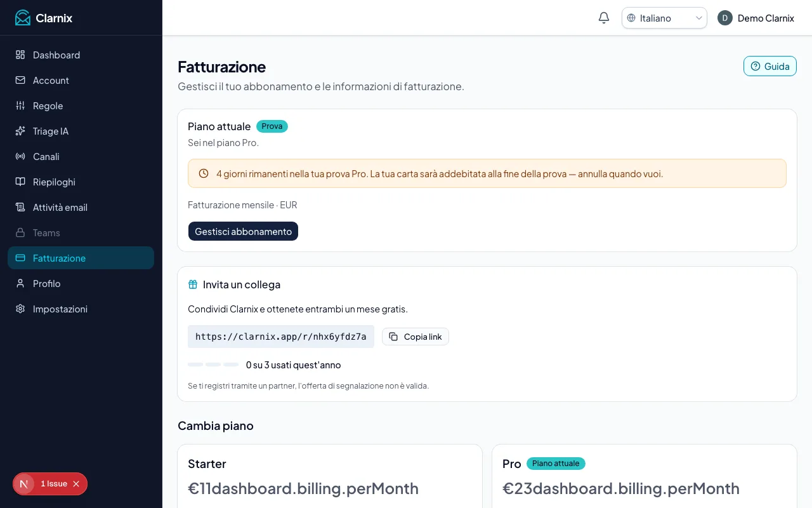812x508 pixels.
Task: Navigate to Regole in sidebar
Action: point(81,105)
